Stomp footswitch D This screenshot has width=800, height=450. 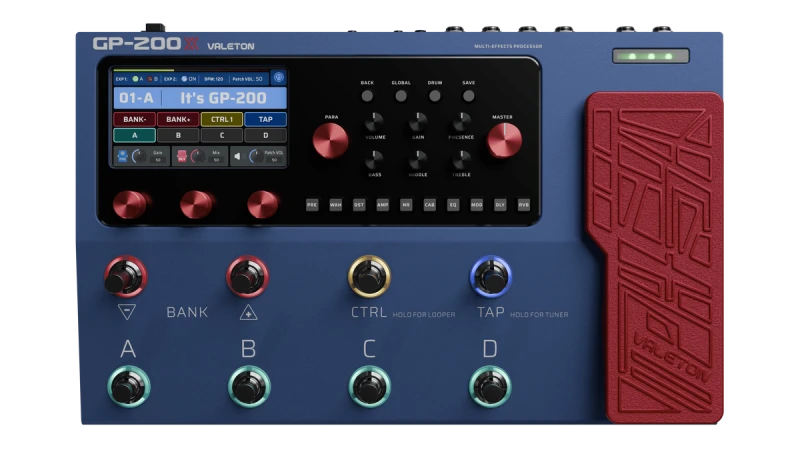[490, 387]
